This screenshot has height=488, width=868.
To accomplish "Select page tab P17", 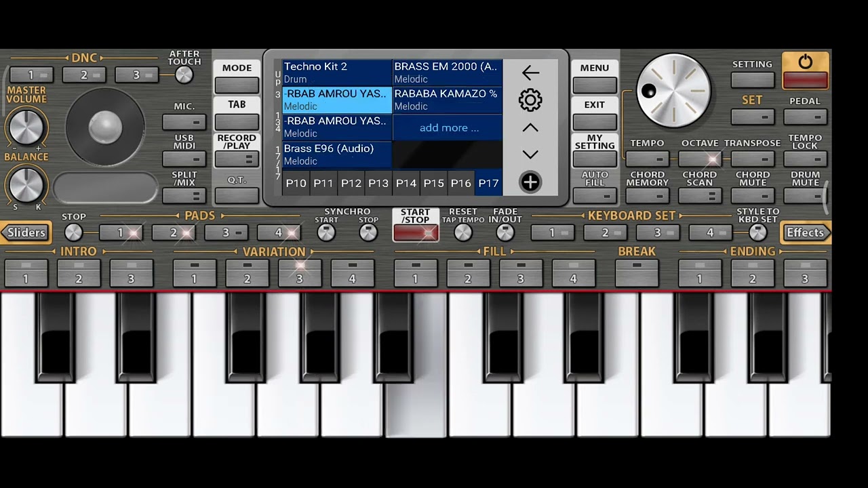I will (x=488, y=183).
